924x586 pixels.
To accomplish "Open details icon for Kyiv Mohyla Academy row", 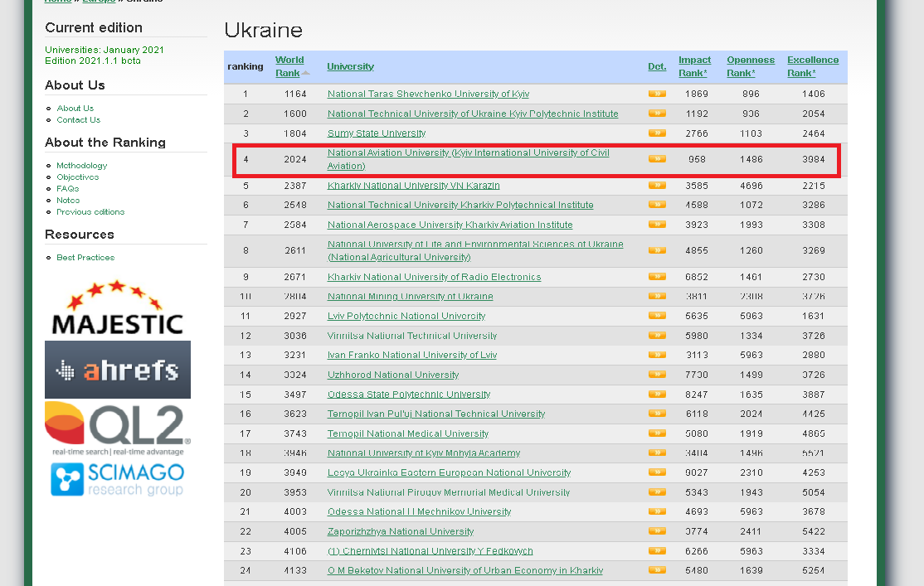I will [x=657, y=453].
